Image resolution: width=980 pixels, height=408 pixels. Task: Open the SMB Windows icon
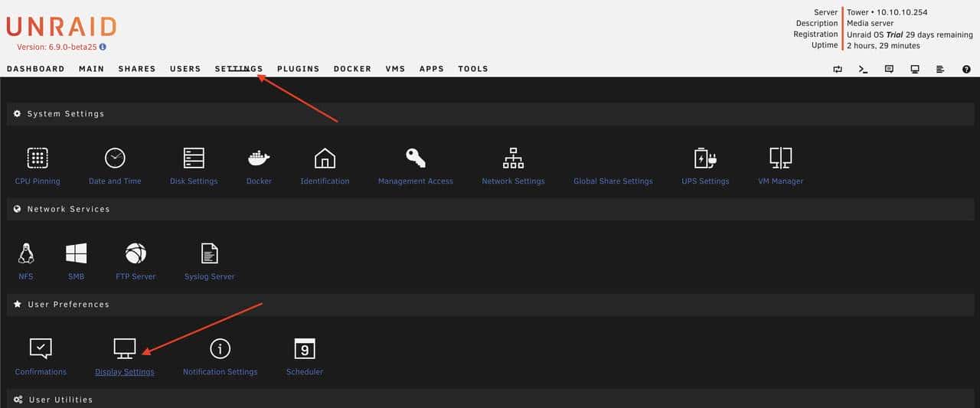(76, 253)
